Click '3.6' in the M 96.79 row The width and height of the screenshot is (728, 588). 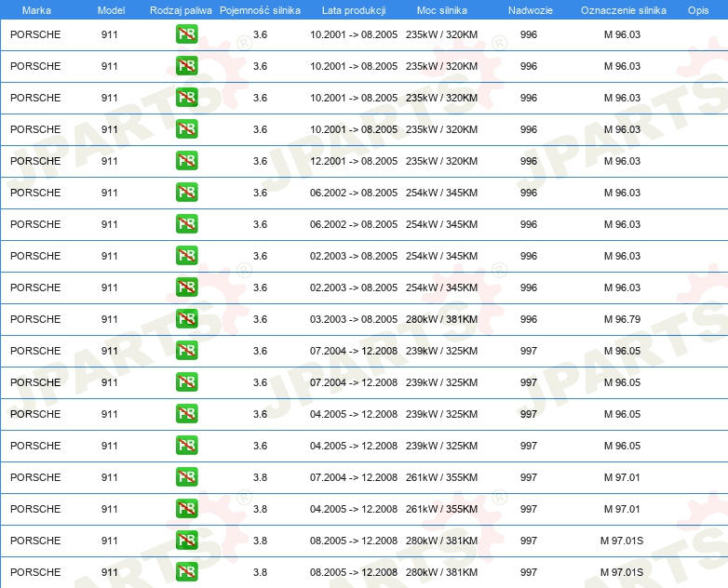click(x=260, y=319)
